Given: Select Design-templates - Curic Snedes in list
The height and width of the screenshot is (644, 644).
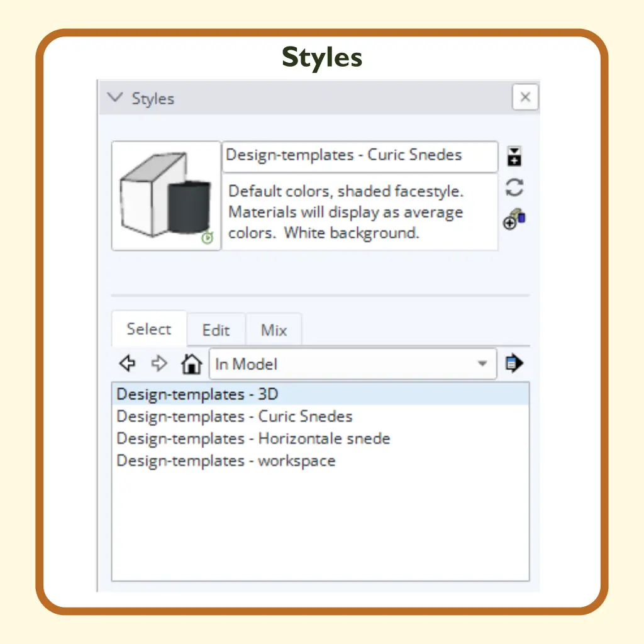Looking at the screenshot, I should pos(320,416).
